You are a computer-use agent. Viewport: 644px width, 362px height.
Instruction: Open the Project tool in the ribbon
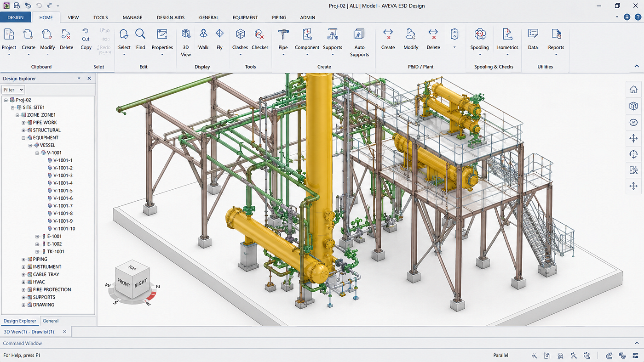pyautogui.click(x=9, y=39)
